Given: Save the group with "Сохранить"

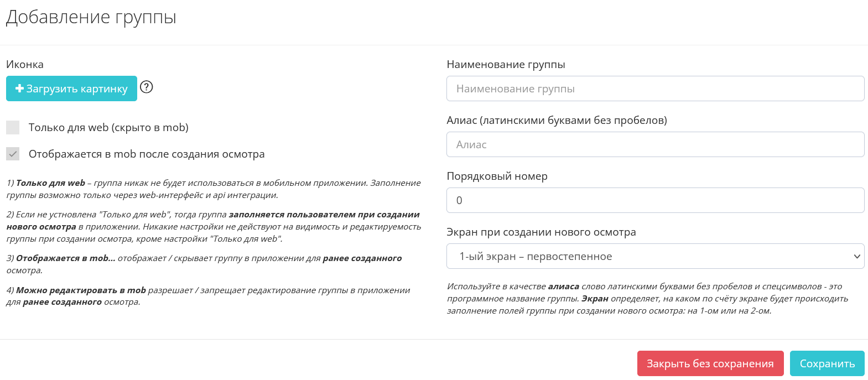Looking at the screenshot, I should pos(827,363).
